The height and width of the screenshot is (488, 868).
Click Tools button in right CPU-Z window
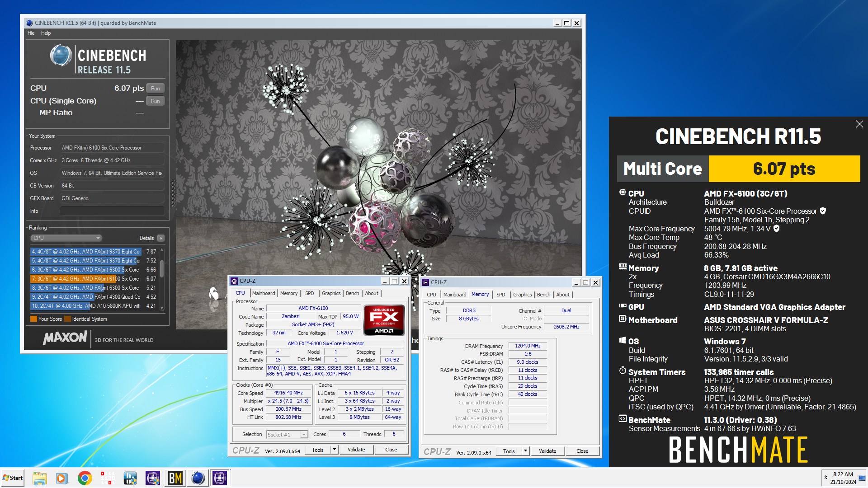pyautogui.click(x=509, y=451)
